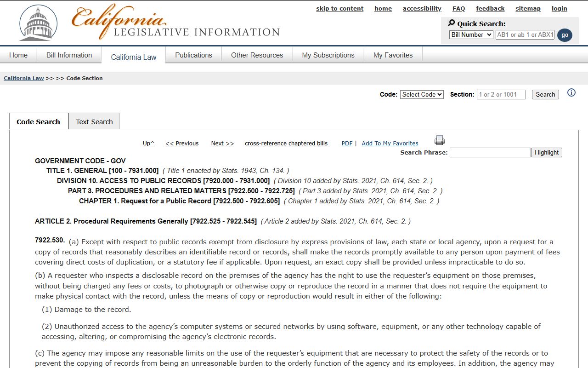Go up one level with Up^ link
This screenshot has height=368, width=588.
click(x=149, y=144)
